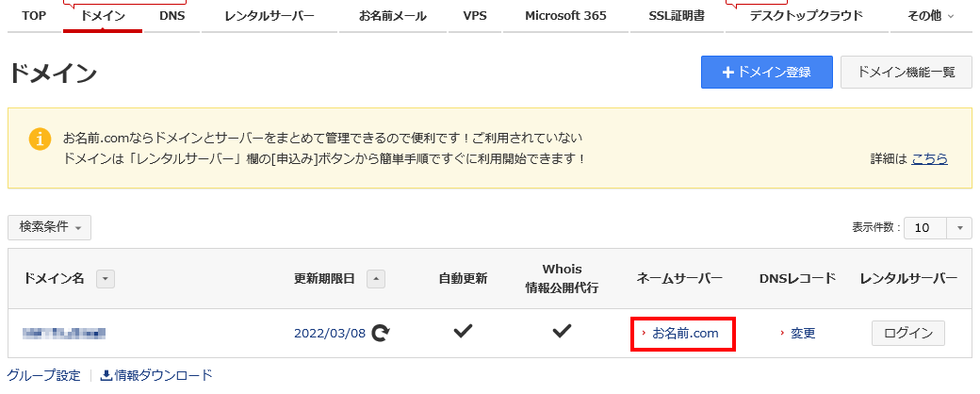Go to the デスクトップクラウド tab

[x=807, y=16]
